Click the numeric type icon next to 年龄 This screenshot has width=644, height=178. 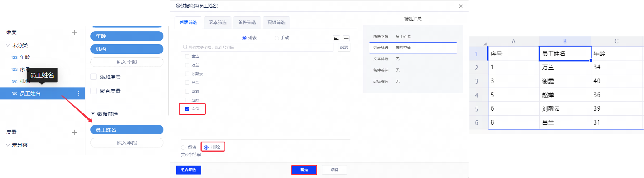(14, 57)
